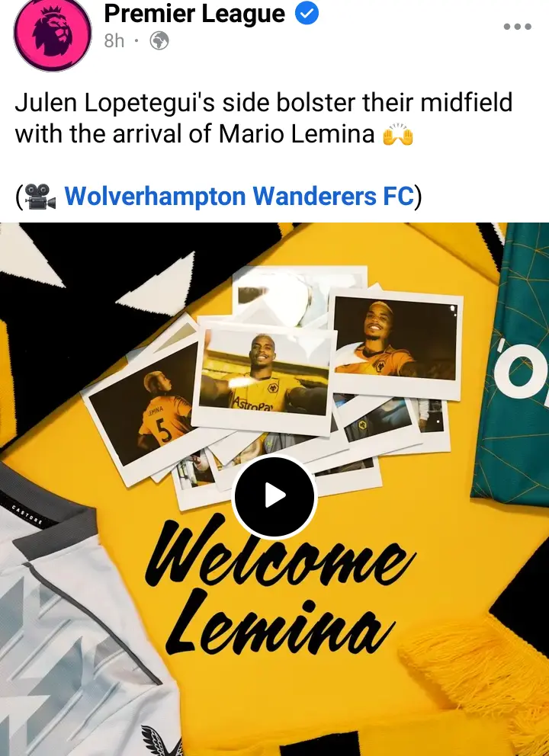Click the movie camera emoji
The height and width of the screenshot is (756, 549).
pos(39,196)
